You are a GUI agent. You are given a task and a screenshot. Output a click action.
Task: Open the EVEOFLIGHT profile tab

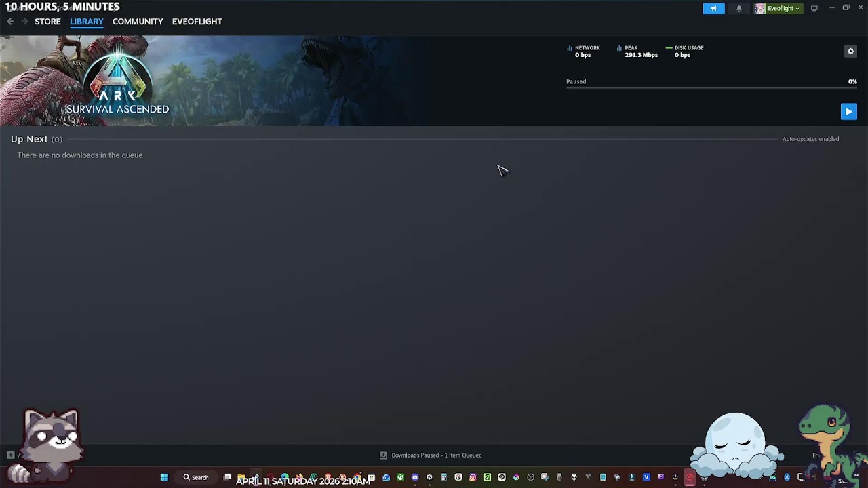click(x=197, y=22)
